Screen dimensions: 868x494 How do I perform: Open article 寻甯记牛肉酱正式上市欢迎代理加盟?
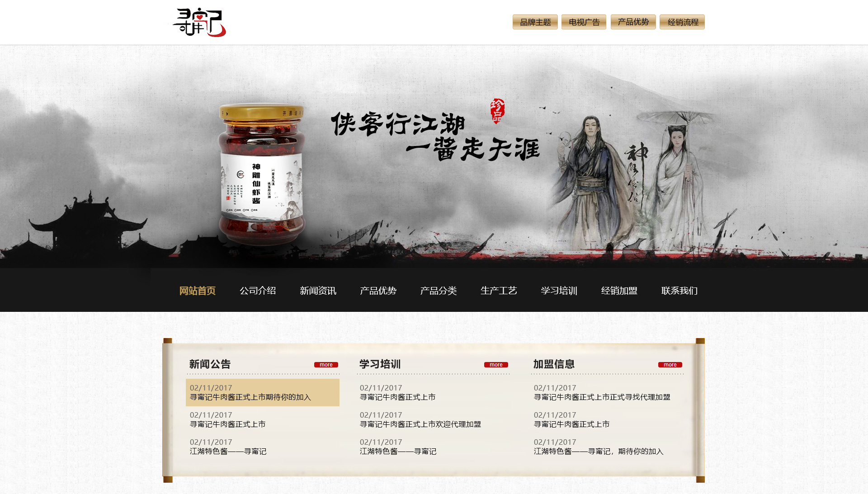420,424
